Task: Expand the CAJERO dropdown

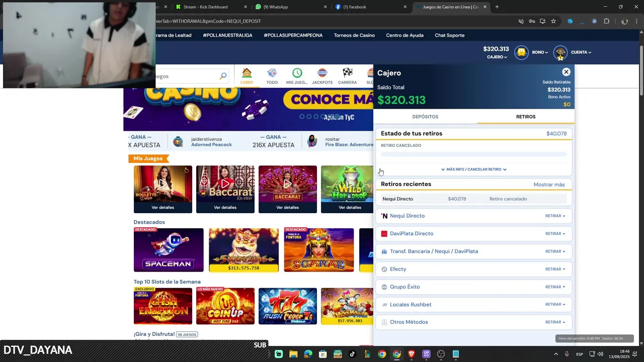Action: click(497, 57)
